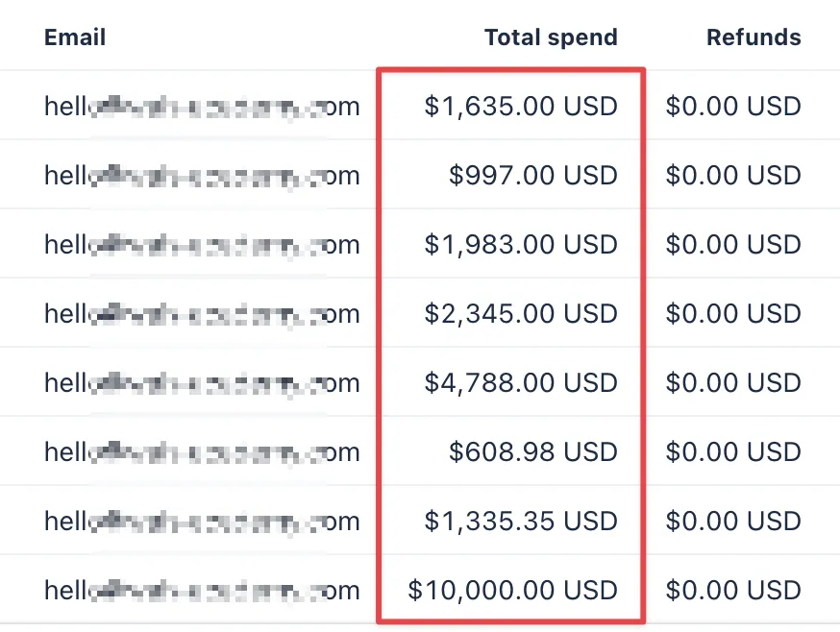This screenshot has height=632, width=840.
Task: Select the $997.00 USD spend amount
Action: (533, 176)
